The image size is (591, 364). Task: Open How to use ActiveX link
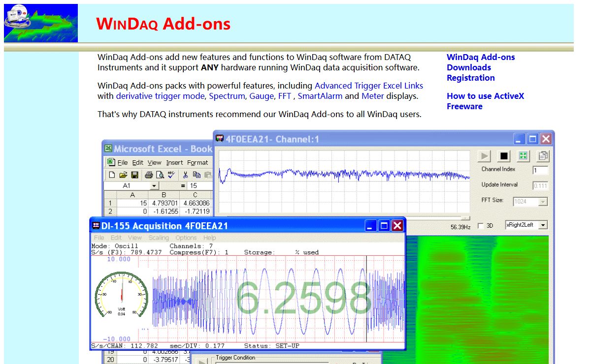tap(486, 96)
